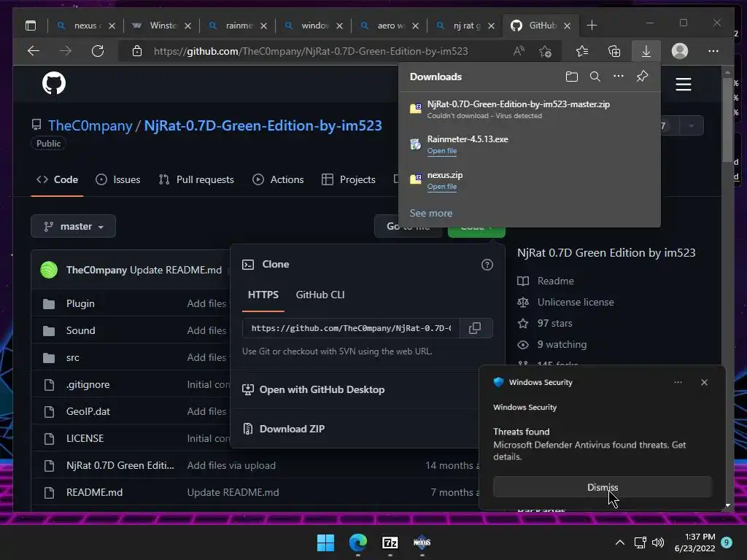This screenshot has height=560, width=747.
Task: Switch to the rainme browser tab
Action: tap(237, 26)
